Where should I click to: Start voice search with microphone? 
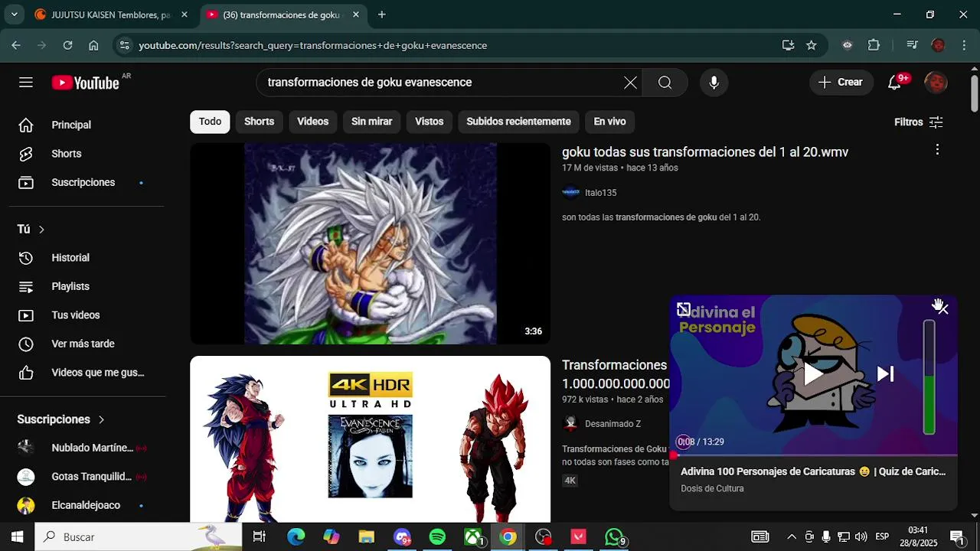[714, 83]
